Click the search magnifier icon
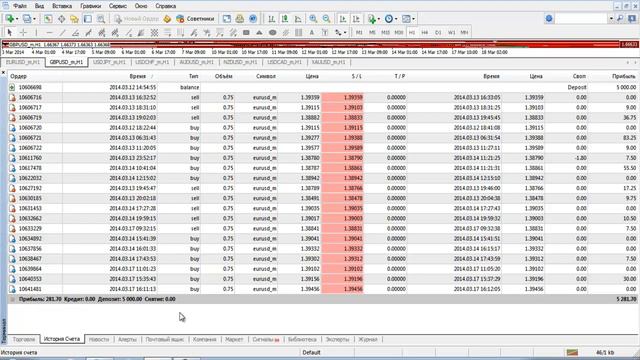 point(620,19)
